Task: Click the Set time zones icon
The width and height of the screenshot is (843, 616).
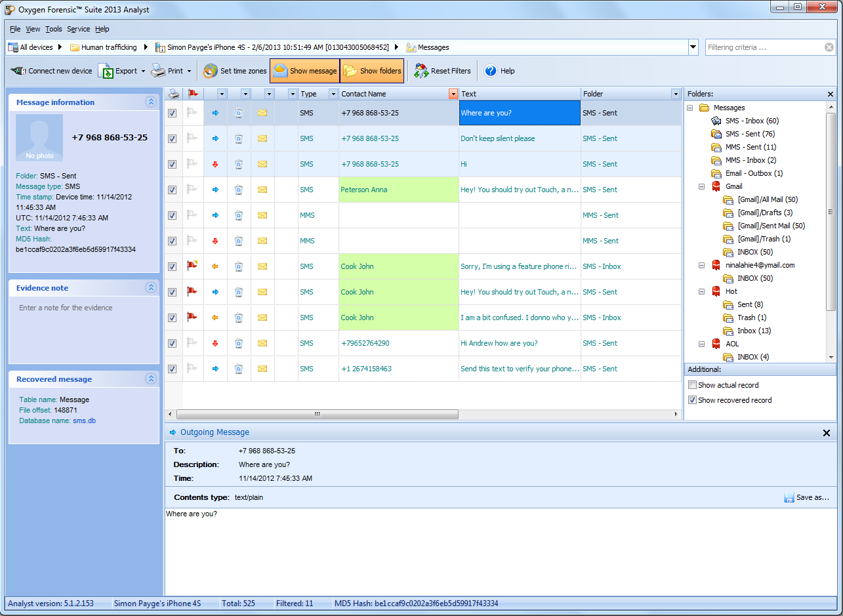Action: click(211, 71)
